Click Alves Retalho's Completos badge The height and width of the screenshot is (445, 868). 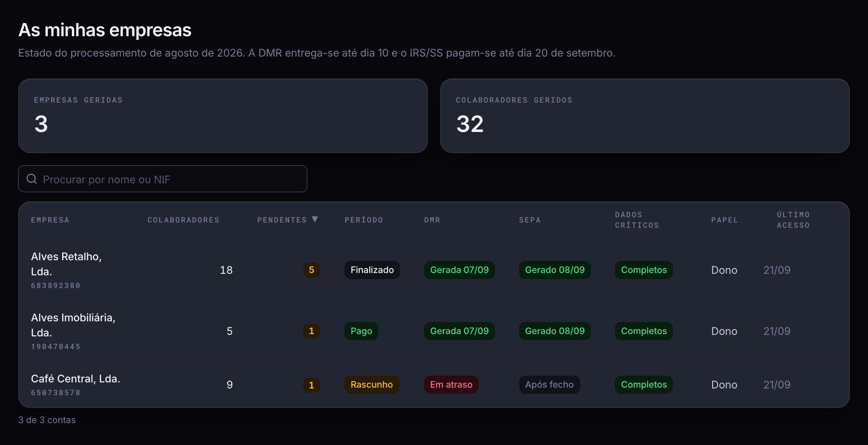644,270
